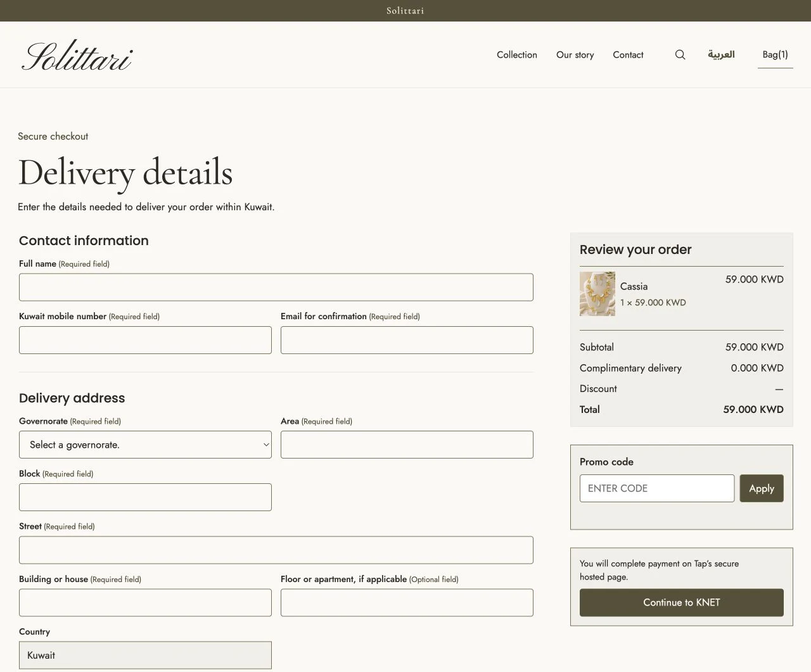The height and width of the screenshot is (672, 811).
Task: Focus the Kuwait mobile number field
Action: tap(145, 340)
